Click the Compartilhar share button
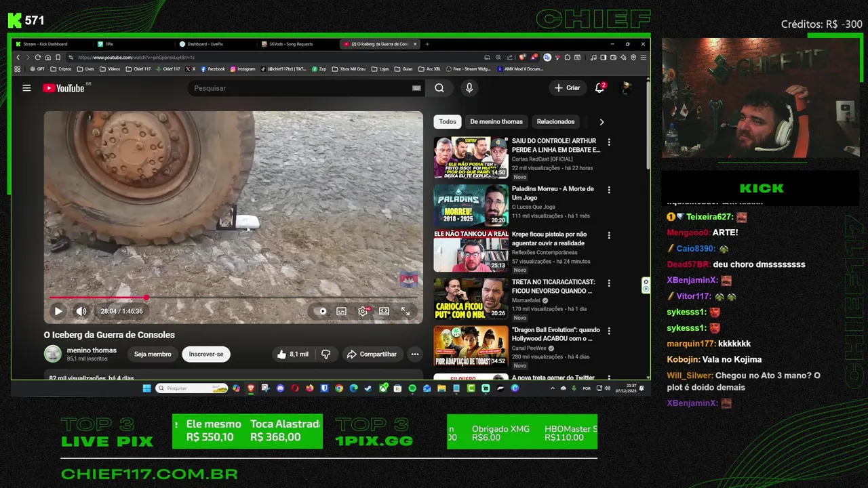The height and width of the screenshot is (488, 868). (371, 354)
